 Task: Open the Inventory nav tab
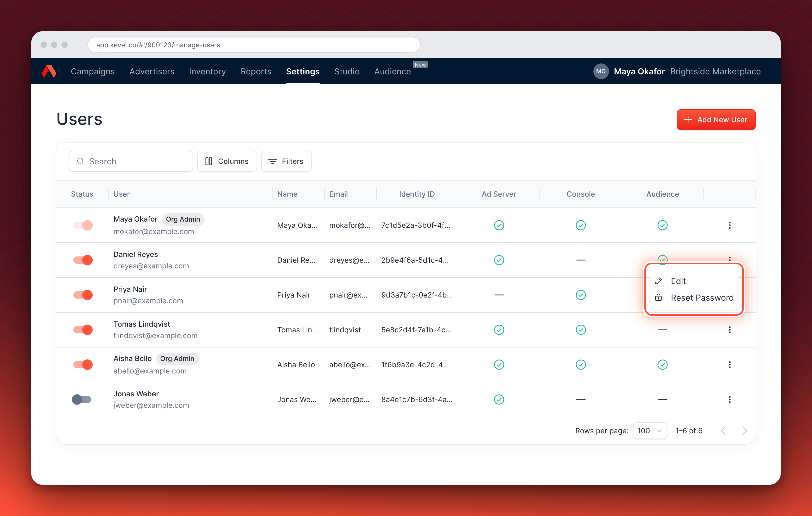pos(207,72)
